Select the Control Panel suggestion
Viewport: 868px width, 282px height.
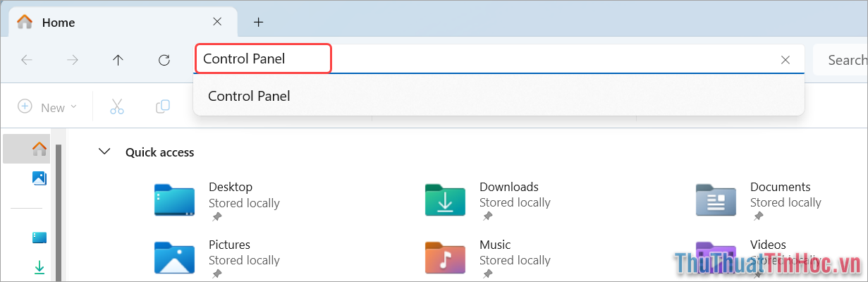499,96
